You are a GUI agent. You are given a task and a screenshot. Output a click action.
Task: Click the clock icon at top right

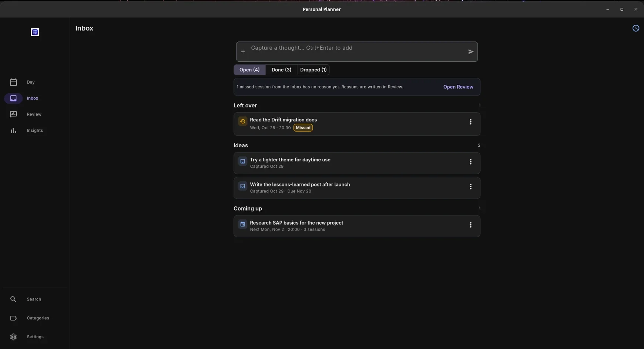(x=635, y=28)
